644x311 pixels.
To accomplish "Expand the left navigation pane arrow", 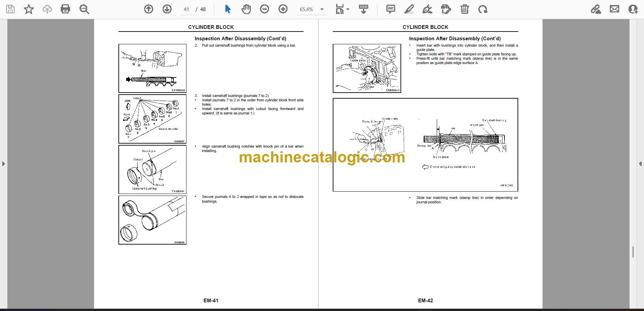I will tap(3, 164).
